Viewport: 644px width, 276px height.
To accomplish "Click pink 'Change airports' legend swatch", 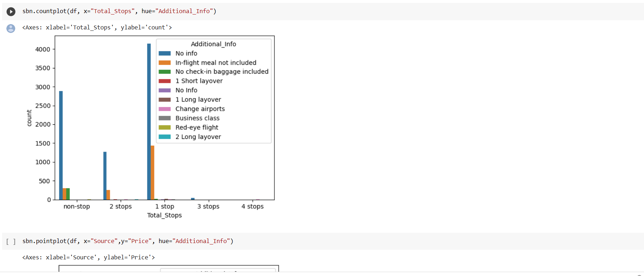I will click(165, 109).
